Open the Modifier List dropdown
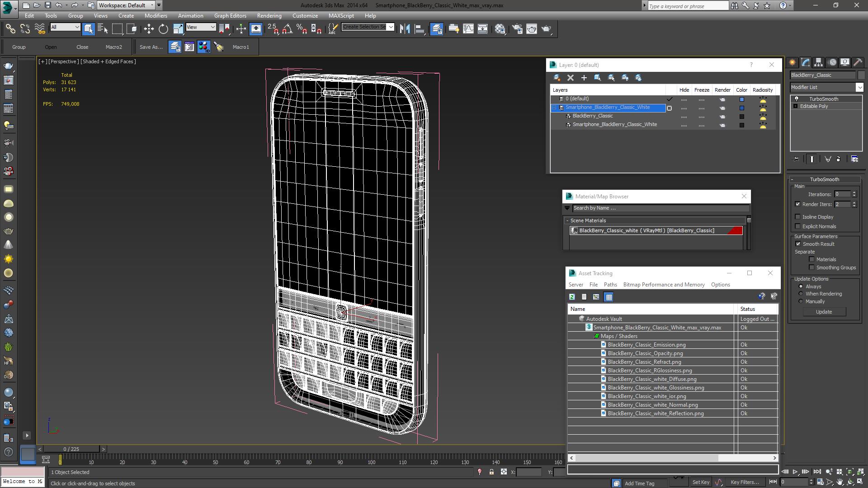Viewport: 868px width, 488px height. pos(826,87)
